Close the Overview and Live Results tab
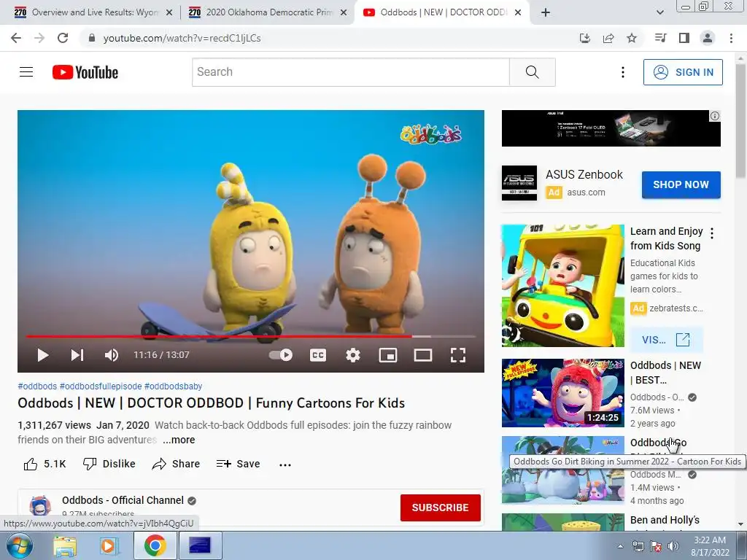 tap(169, 13)
